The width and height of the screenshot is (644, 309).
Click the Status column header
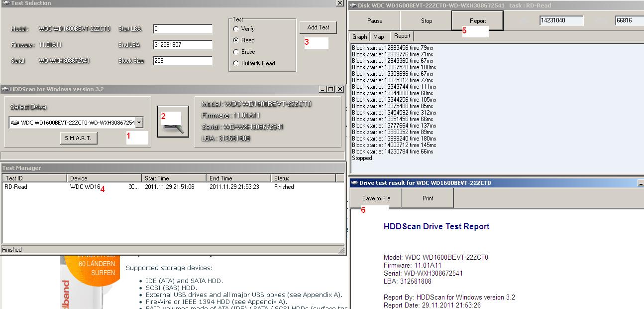pos(303,178)
